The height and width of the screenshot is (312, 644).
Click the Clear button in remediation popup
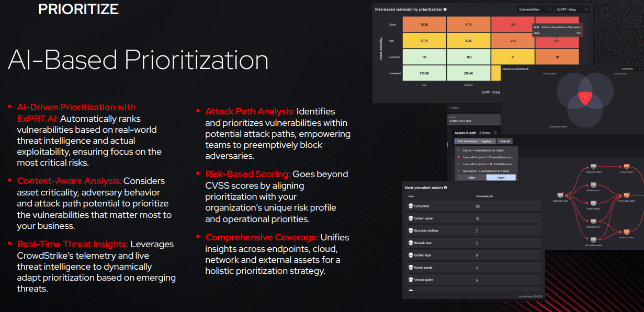point(471,178)
